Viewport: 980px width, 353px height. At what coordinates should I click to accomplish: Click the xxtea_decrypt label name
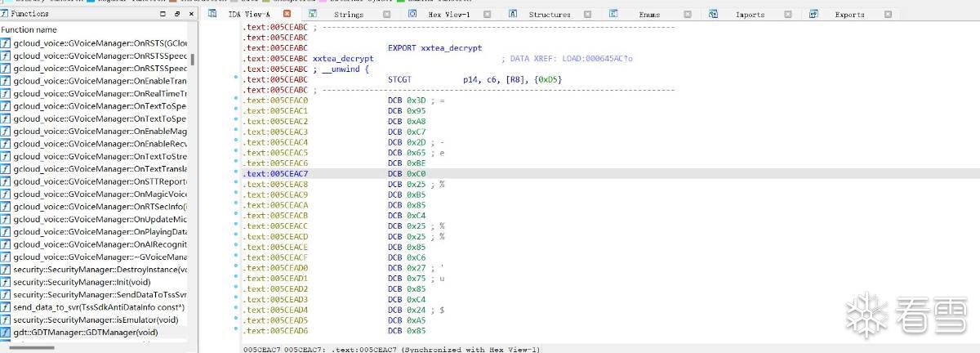(343, 59)
